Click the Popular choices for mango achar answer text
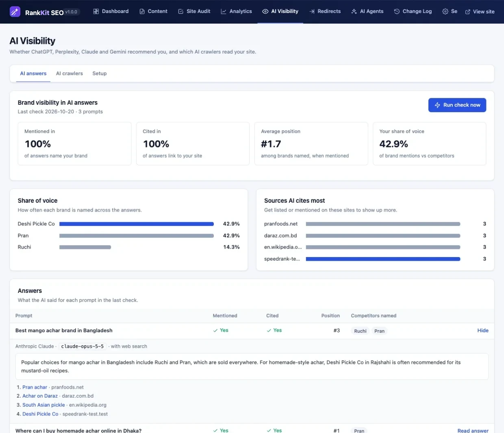The width and height of the screenshot is (504, 433). coord(252,366)
